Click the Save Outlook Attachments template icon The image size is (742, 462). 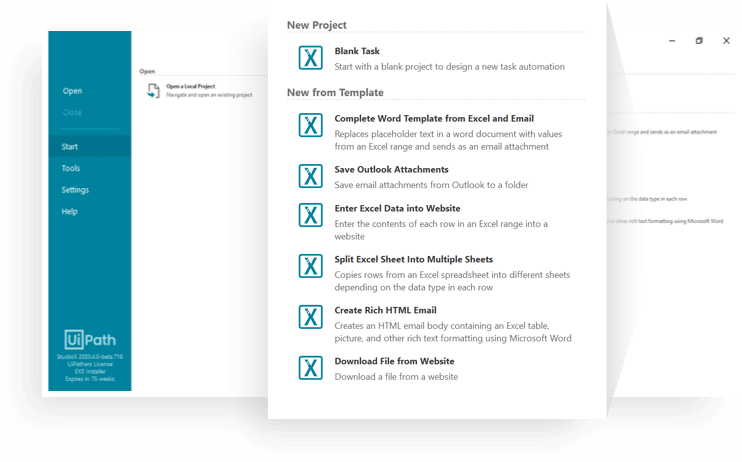click(x=310, y=176)
